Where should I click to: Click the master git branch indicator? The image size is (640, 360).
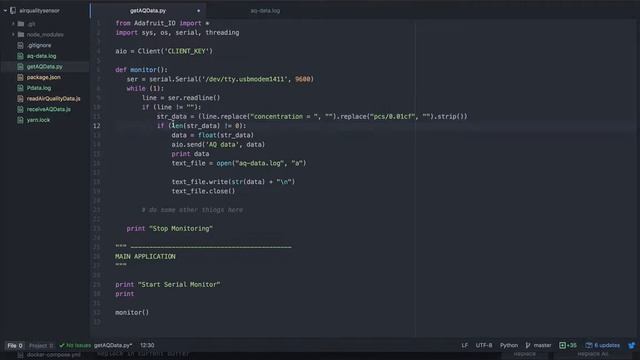(x=542, y=345)
